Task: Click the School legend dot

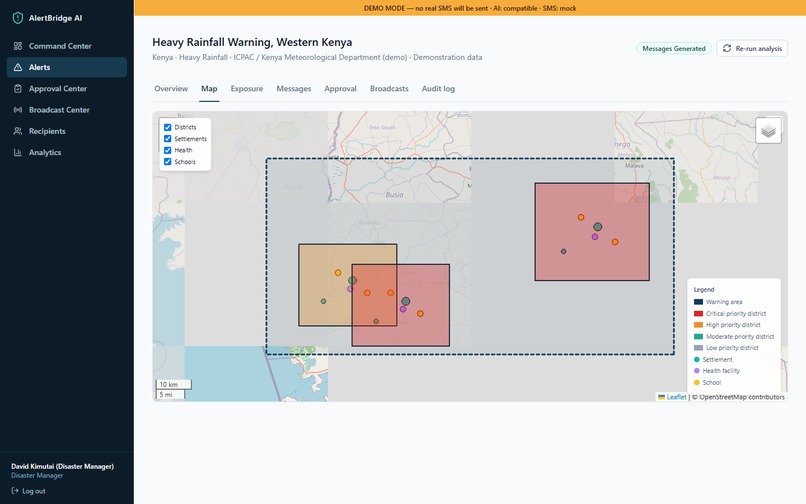Action: tap(697, 382)
